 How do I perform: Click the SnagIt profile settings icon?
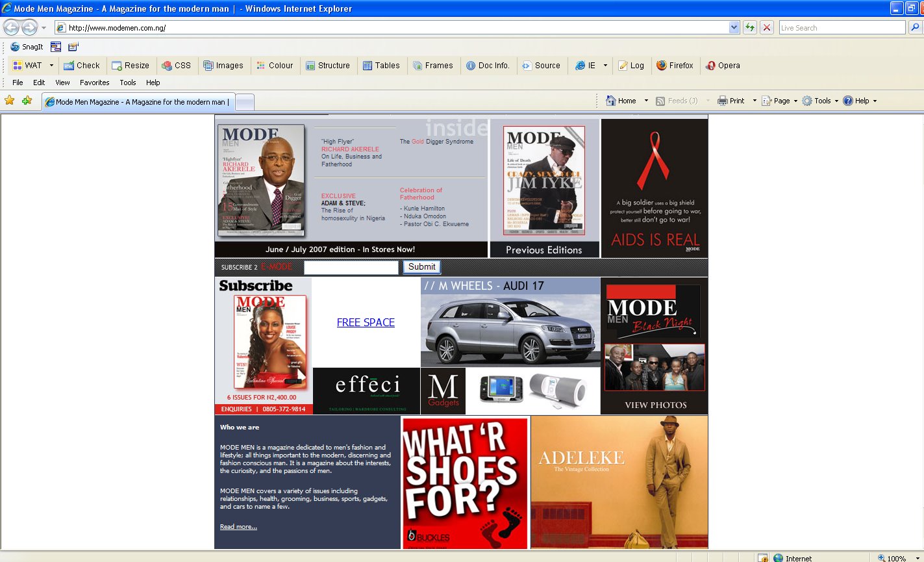coord(73,47)
